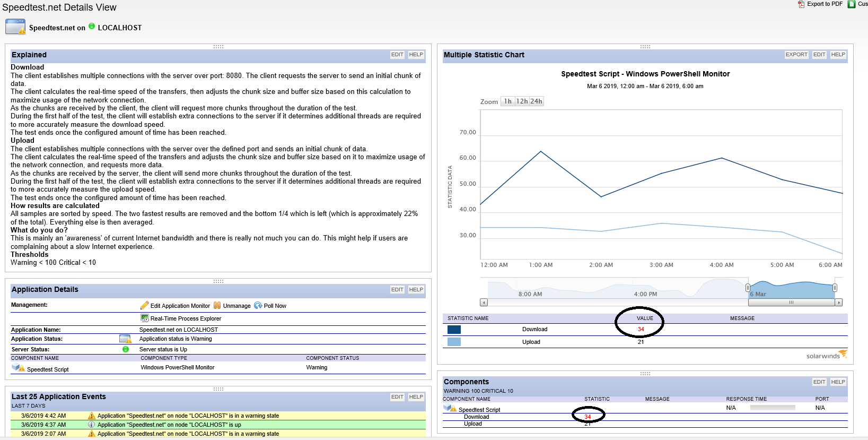Click the chart date range subtitle
Viewport: 868px width, 440px height.
point(645,86)
